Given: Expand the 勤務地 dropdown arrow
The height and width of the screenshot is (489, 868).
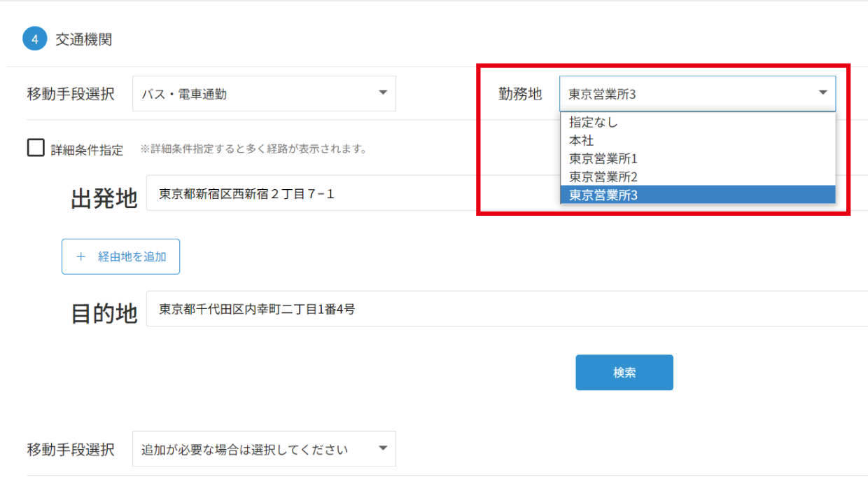Looking at the screenshot, I should click(823, 93).
